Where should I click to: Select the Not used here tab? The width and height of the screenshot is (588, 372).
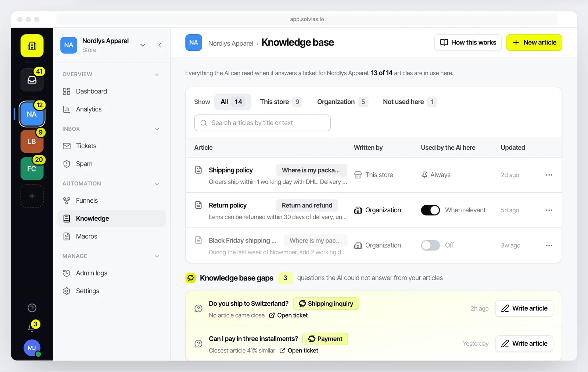pyautogui.click(x=410, y=102)
